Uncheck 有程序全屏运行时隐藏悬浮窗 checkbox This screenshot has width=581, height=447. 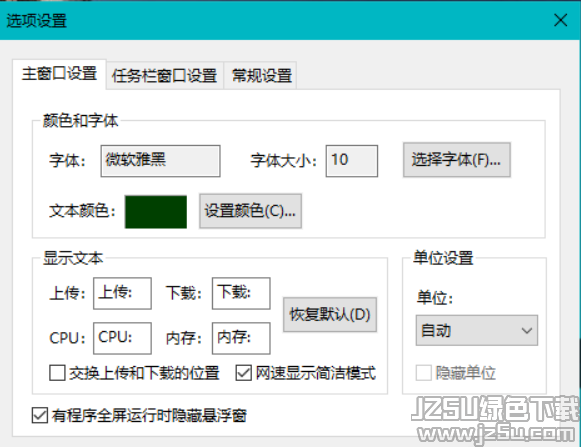point(40,415)
